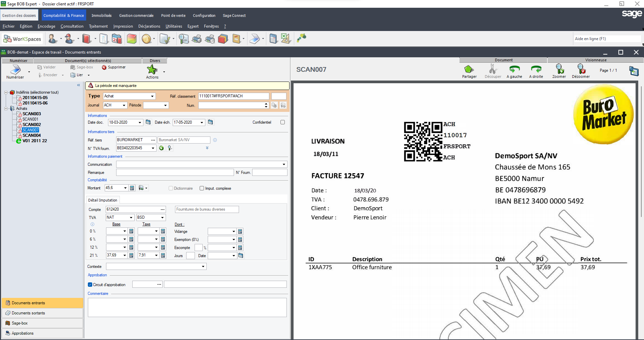Click the Dézoomer icon
This screenshot has width=644, height=340.
pyautogui.click(x=581, y=69)
